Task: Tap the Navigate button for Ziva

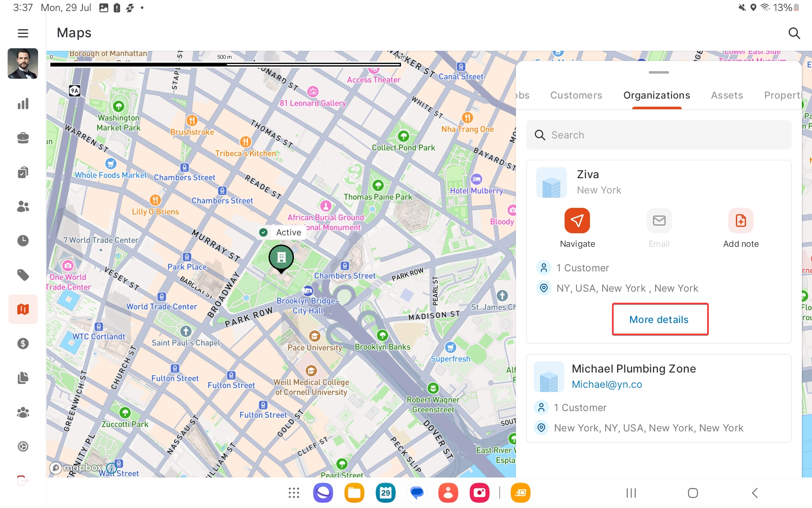Action: [x=577, y=221]
